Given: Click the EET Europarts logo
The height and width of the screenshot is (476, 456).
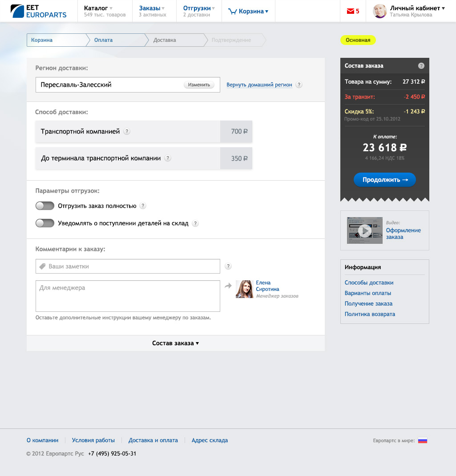Looking at the screenshot, I should coord(39,11).
